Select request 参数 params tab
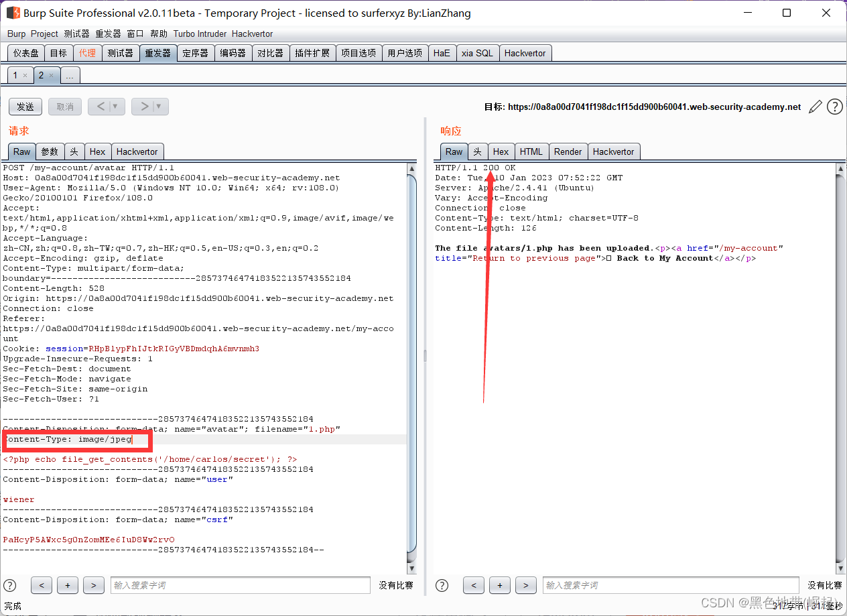Screen dimensions: 847x616 tap(50, 151)
